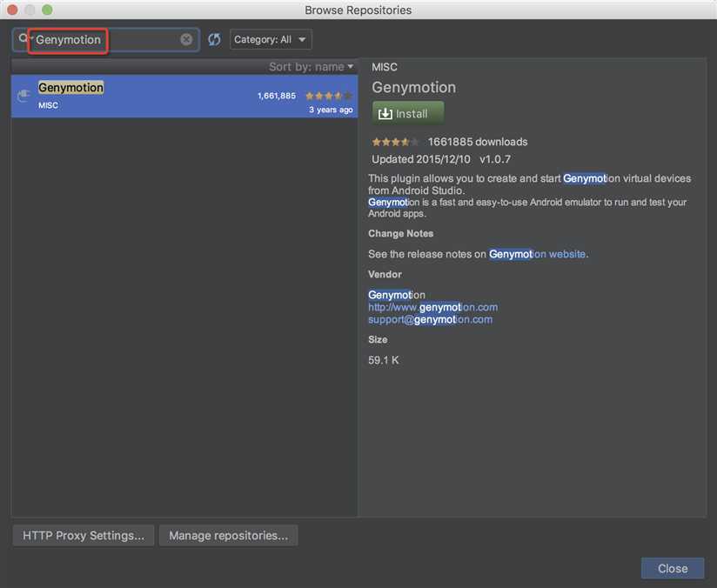Screen dimensions: 717x588
Task: Install the Genymotion plugin
Action: [408, 113]
